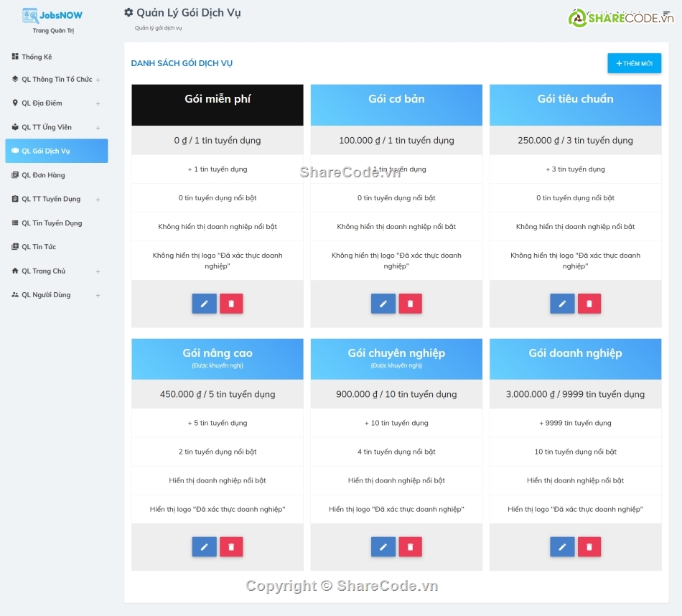Click price text 450.000 ₫ / 5 tin tuyển dụng
Screen dimensions: 682x616
click(x=218, y=395)
